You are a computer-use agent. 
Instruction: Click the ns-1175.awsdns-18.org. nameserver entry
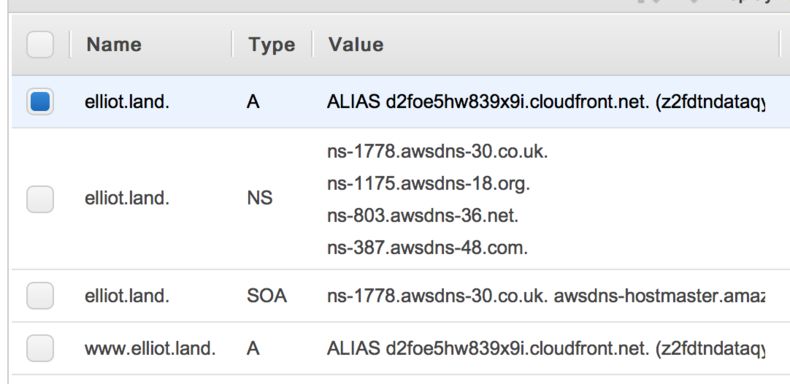[x=428, y=184]
